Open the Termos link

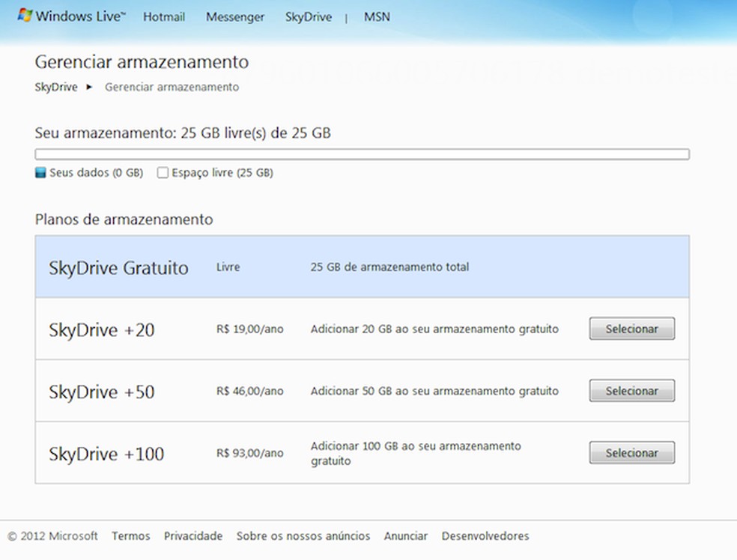pyautogui.click(x=130, y=536)
